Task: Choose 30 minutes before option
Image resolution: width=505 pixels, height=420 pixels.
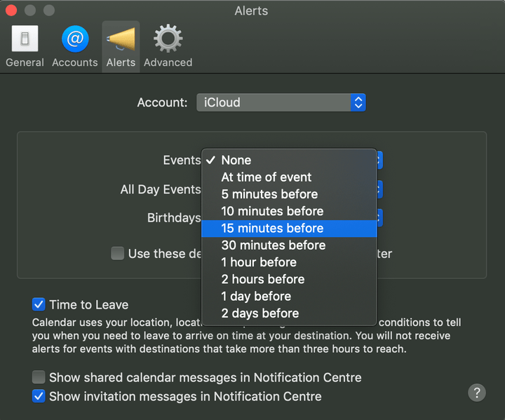Action: [289, 245]
